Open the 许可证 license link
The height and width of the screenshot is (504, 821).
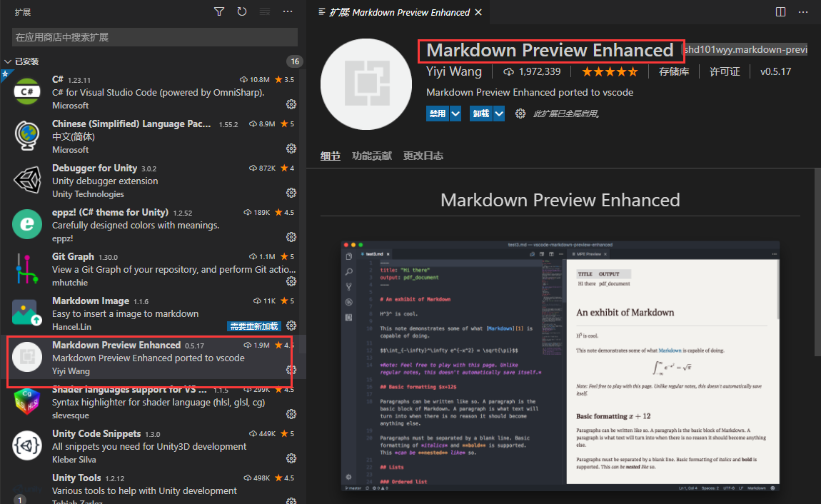tap(725, 71)
